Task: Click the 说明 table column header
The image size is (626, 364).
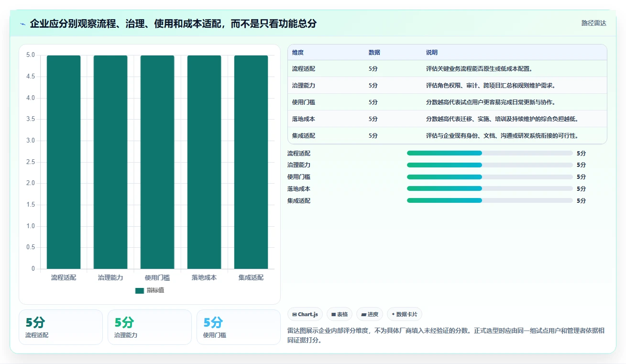Action: coord(432,53)
